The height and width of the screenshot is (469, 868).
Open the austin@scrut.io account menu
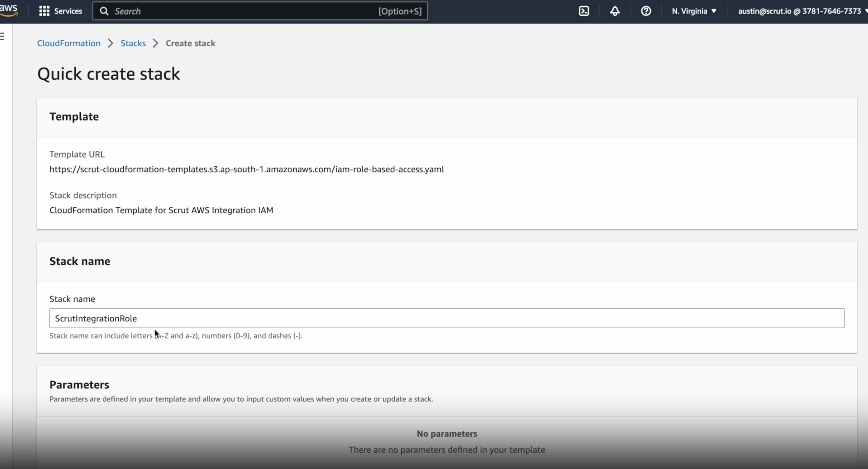pos(802,11)
